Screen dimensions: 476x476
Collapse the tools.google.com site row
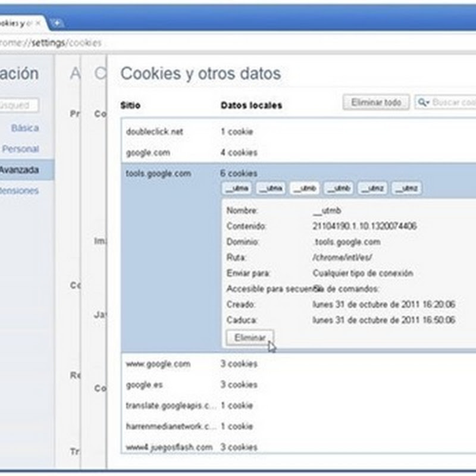[x=299, y=173]
